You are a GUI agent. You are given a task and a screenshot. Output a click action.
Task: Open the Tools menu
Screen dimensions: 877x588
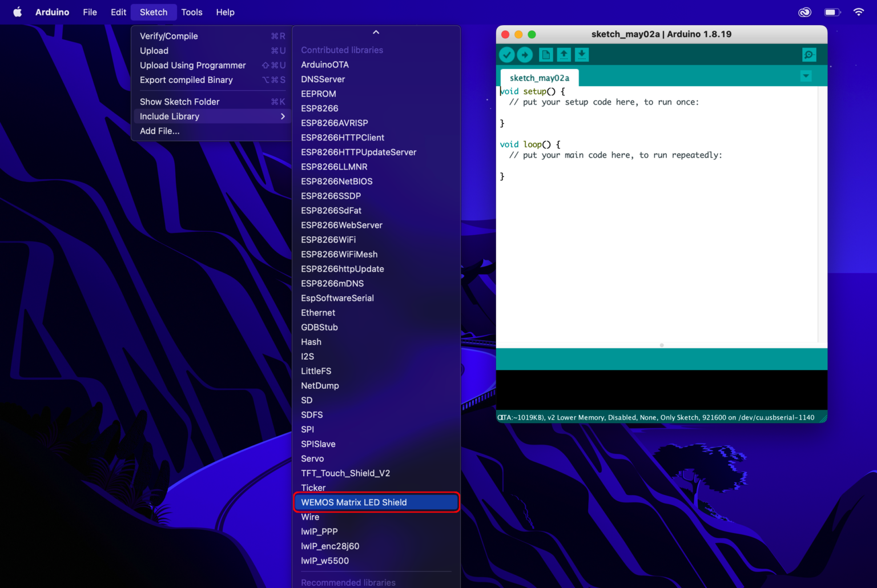click(192, 12)
